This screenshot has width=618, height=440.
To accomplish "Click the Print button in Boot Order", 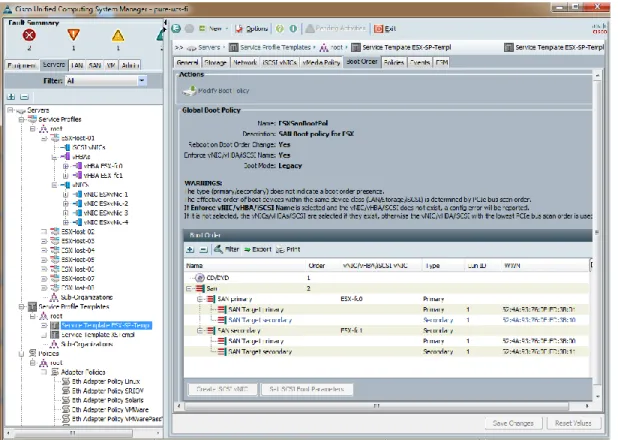I will pos(289,249).
